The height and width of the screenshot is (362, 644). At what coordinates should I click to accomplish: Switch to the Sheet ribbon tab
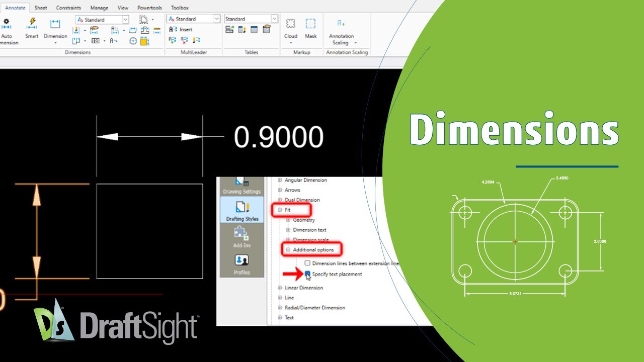(41, 8)
